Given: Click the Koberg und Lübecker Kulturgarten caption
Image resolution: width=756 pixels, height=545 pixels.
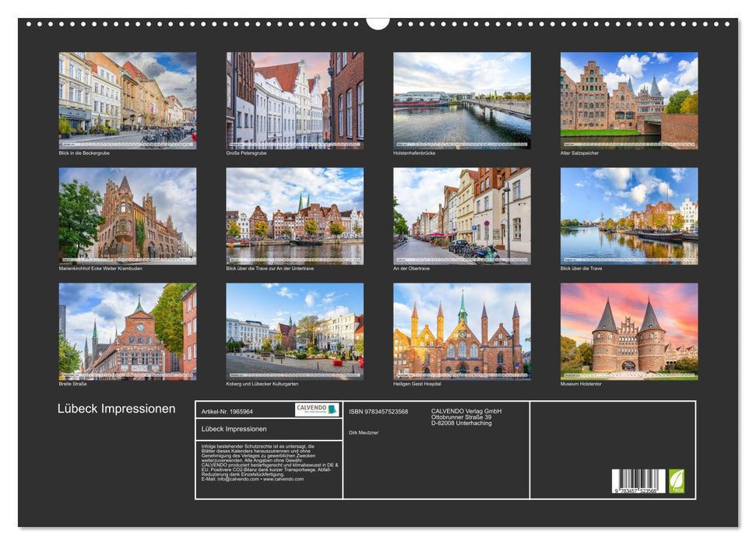Looking at the screenshot, I should pyautogui.click(x=263, y=383).
